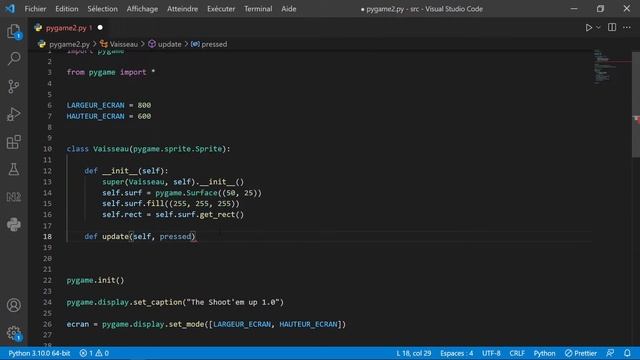Open the Explorer view in activity bar
This screenshot has width=640, height=360.
coord(13,31)
